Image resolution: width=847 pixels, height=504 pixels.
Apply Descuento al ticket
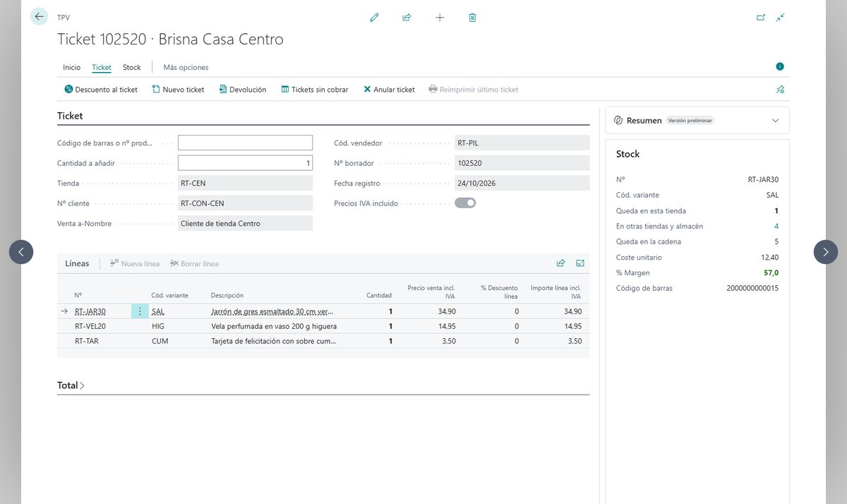point(101,90)
